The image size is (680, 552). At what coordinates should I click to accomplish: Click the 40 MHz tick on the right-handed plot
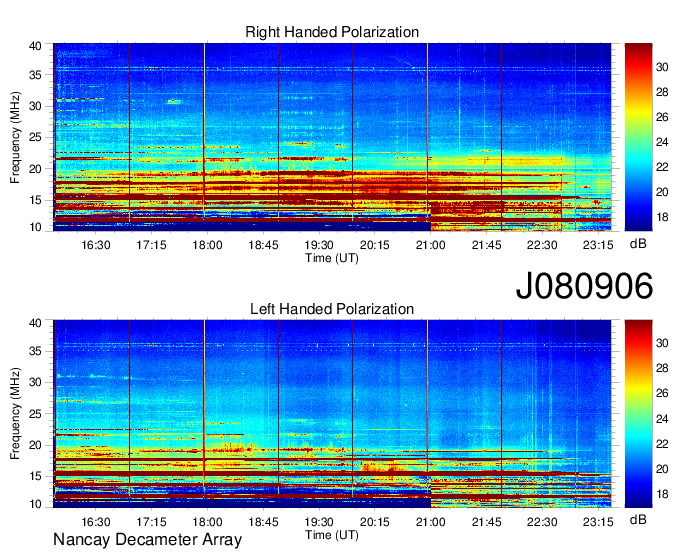35,46
